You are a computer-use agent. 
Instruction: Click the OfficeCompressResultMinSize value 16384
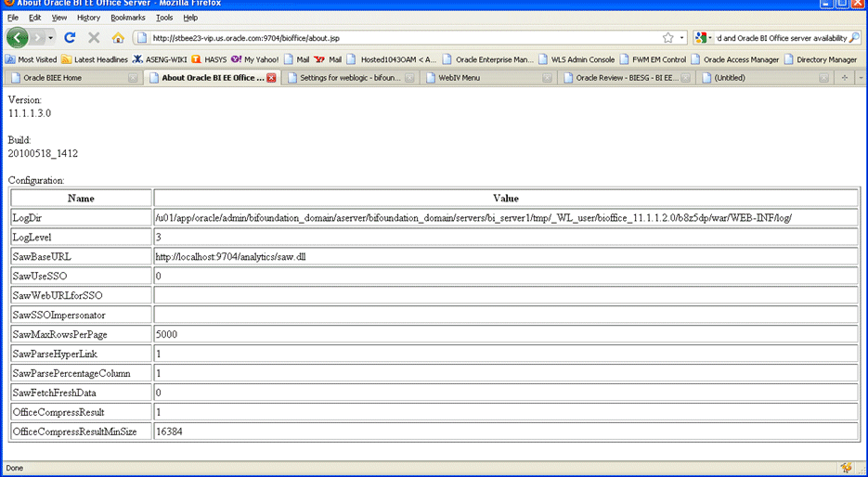pyautogui.click(x=169, y=432)
